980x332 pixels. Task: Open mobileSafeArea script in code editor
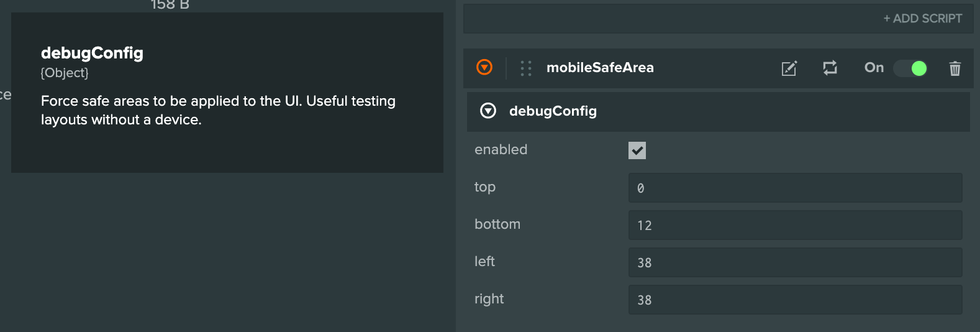[789, 68]
